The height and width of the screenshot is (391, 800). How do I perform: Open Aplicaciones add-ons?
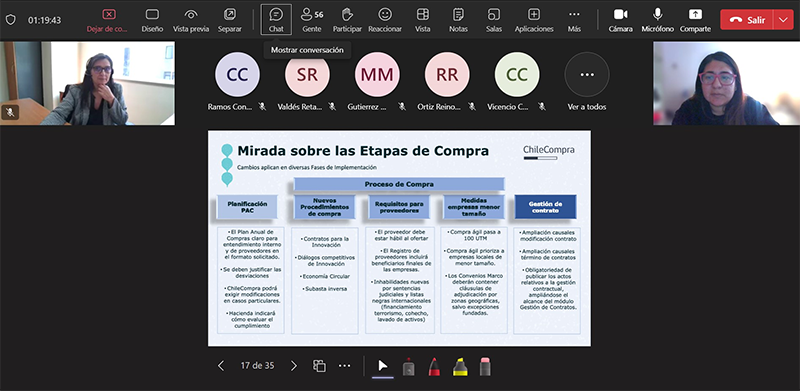click(534, 19)
